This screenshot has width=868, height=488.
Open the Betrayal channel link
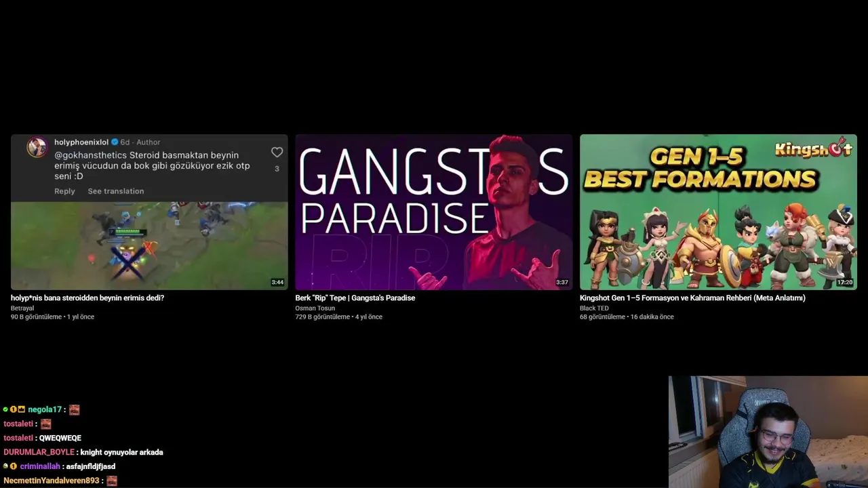click(x=22, y=308)
